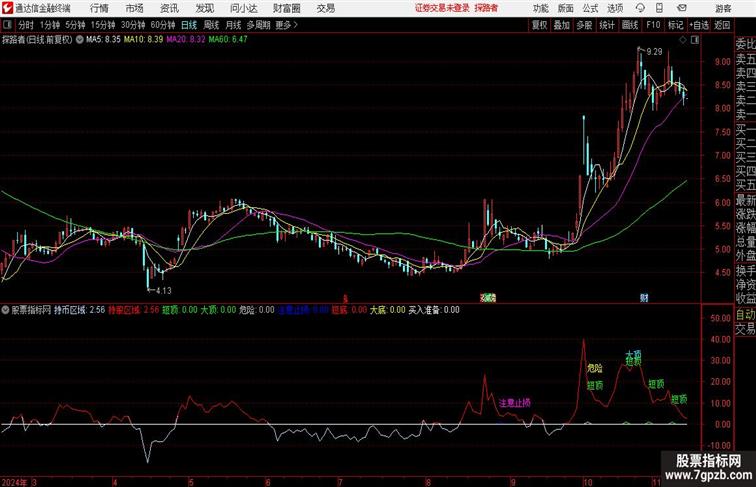Screen dimensions: 756x487
Task: Click the 2024年 date axis label
Action: point(14,482)
